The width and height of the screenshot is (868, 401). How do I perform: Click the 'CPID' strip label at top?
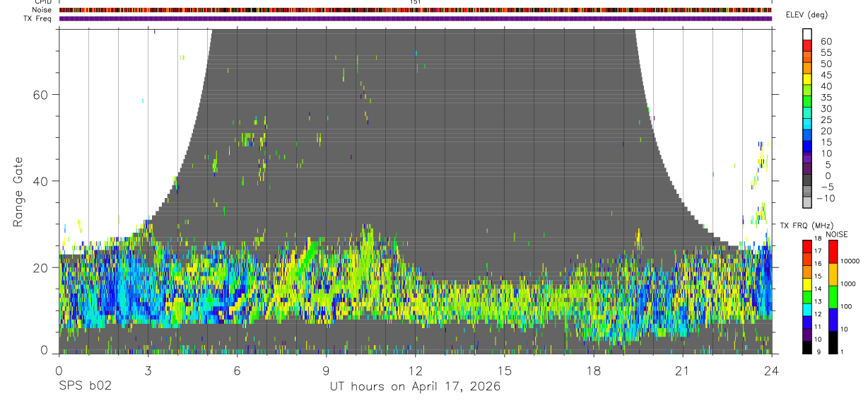click(43, 2)
